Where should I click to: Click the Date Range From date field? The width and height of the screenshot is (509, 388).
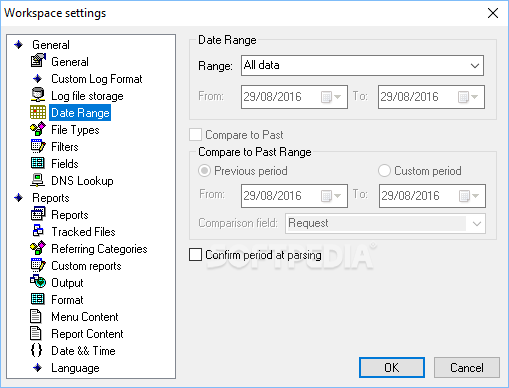click(x=294, y=97)
